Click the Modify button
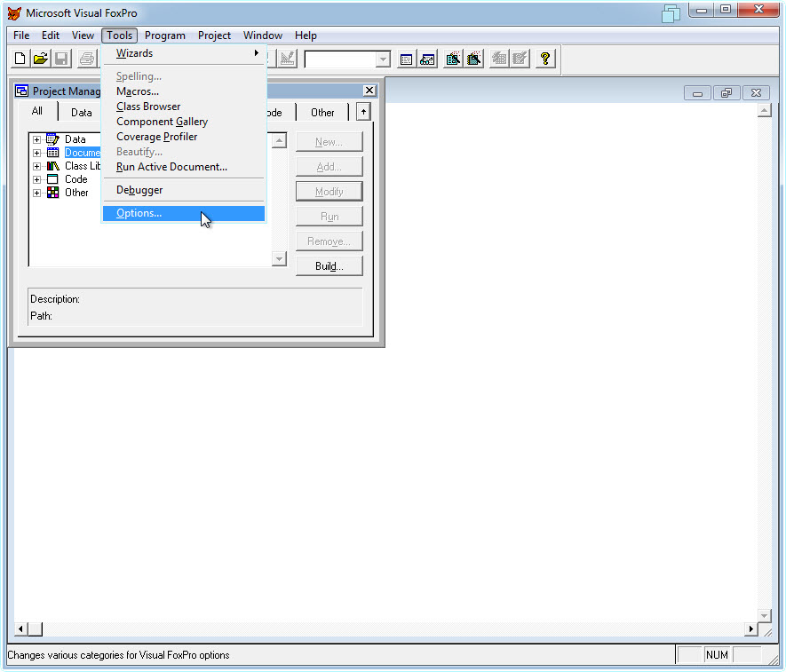This screenshot has height=672, width=786. point(329,192)
